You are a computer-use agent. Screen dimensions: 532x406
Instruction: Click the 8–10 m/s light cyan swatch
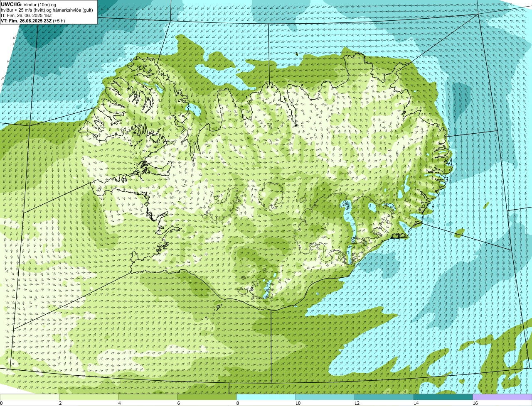click(x=266, y=397)
